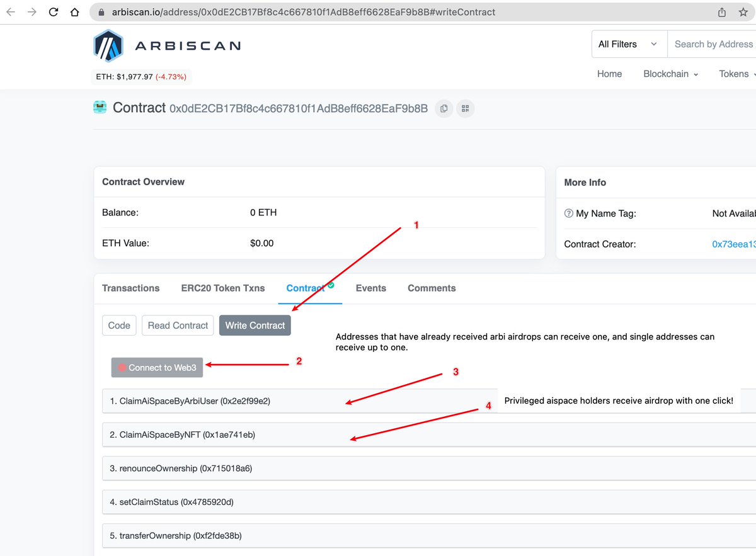Click the $0.00 ETH Value amount
756x556 pixels.
(262, 243)
